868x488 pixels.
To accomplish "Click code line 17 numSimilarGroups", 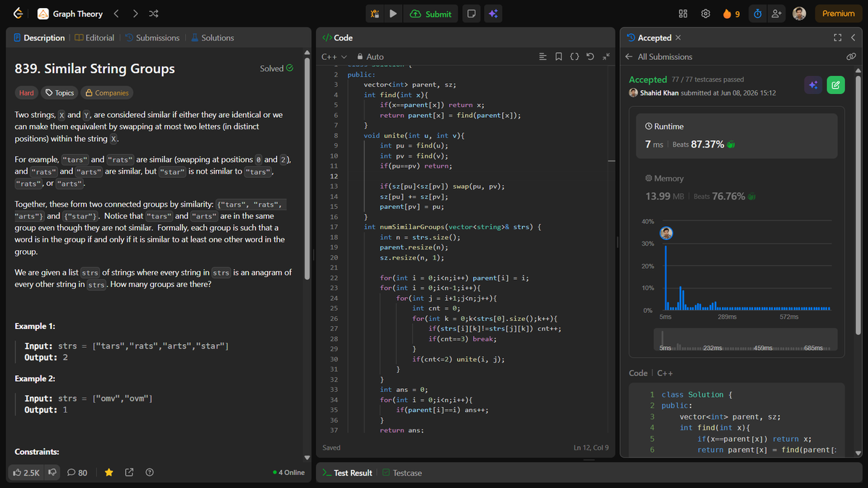I will coord(453,227).
